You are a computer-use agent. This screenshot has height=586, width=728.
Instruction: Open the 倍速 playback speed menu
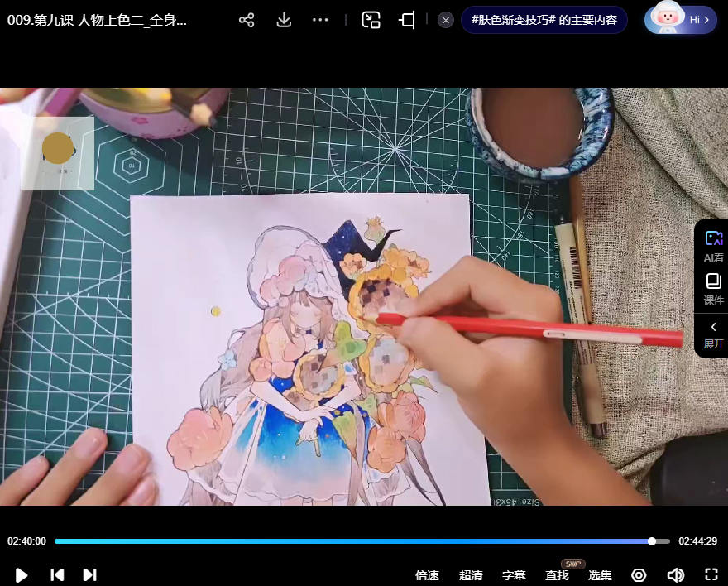tap(427, 575)
